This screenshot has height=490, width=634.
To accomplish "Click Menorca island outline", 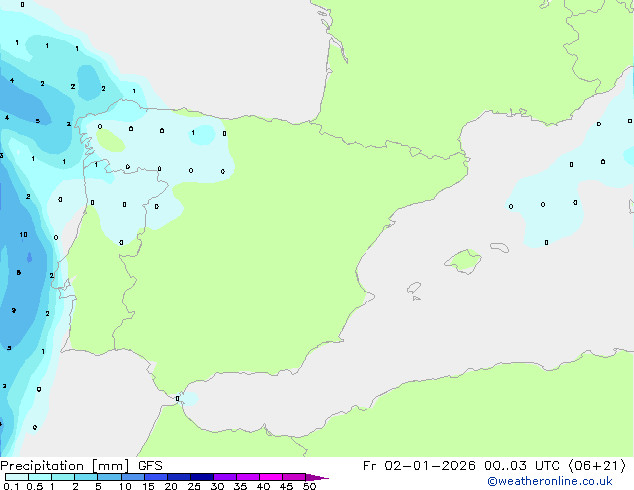I will (x=499, y=247).
